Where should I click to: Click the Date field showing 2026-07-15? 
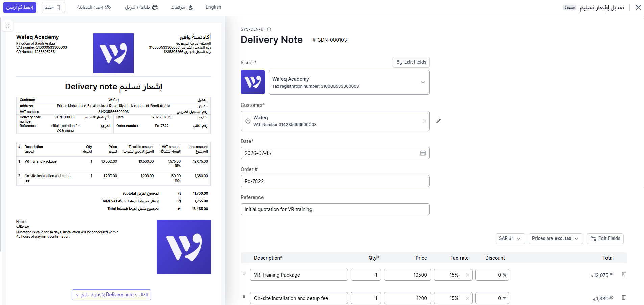335,153
